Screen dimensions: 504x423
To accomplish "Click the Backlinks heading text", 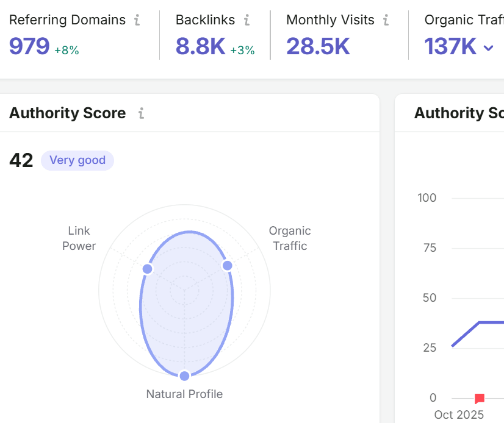I will pyautogui.click(x=205, y=20).
